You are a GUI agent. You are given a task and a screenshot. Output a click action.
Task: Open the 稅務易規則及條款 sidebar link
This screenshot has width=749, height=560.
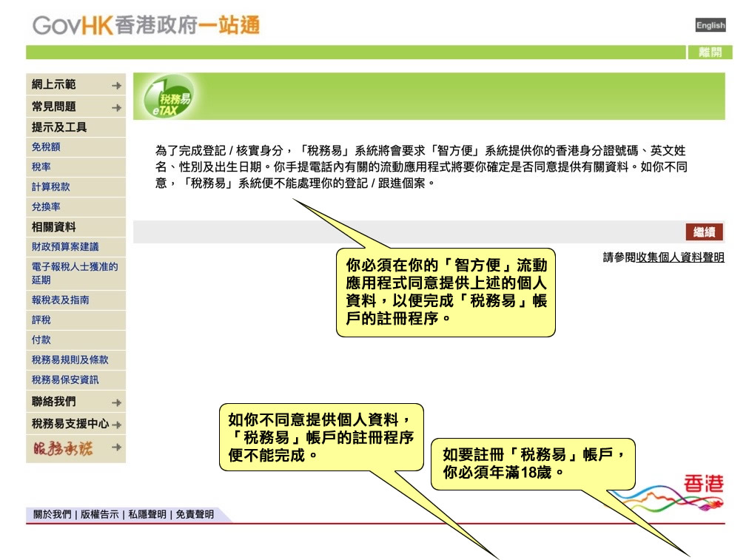(x=70, y=360)
